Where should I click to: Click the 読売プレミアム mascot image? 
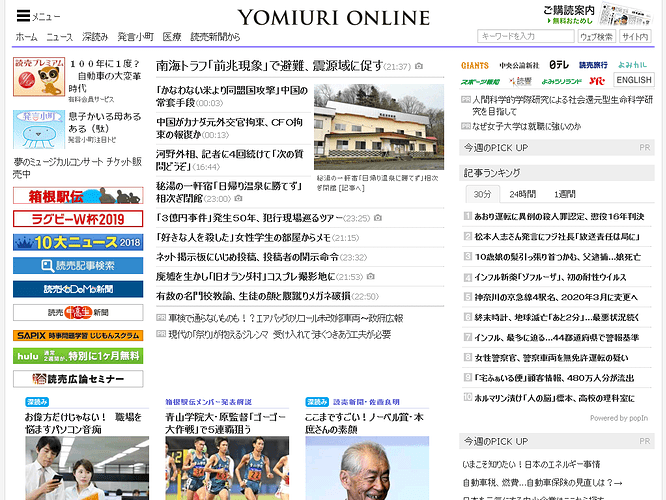(x=39, y=77)
